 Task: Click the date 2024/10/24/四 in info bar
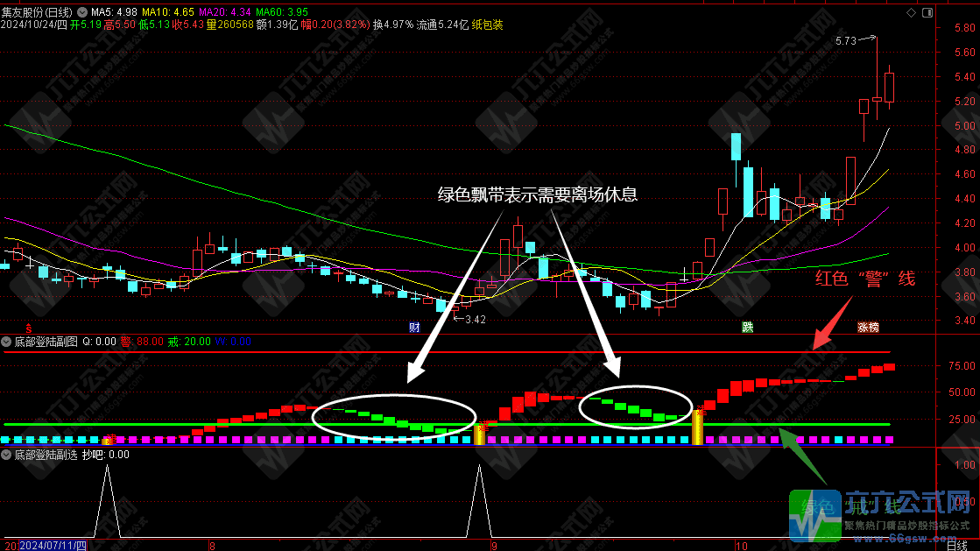point(34,25)
